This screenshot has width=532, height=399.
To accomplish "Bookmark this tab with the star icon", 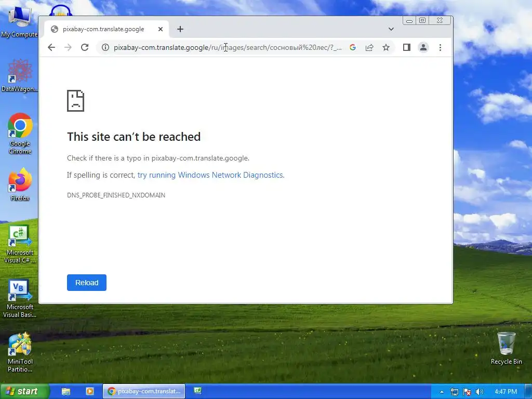I will click(x=386, y=47).
